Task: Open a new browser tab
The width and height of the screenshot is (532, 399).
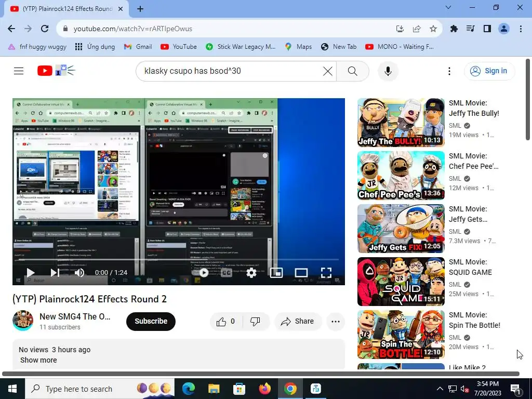Action: point(140,9)
